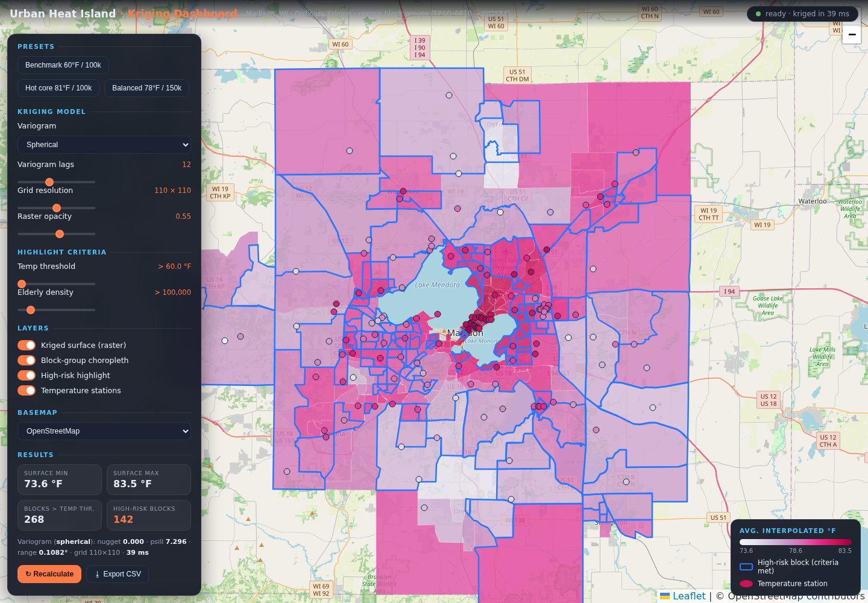Click the Recalculate button

coord(49,574)
